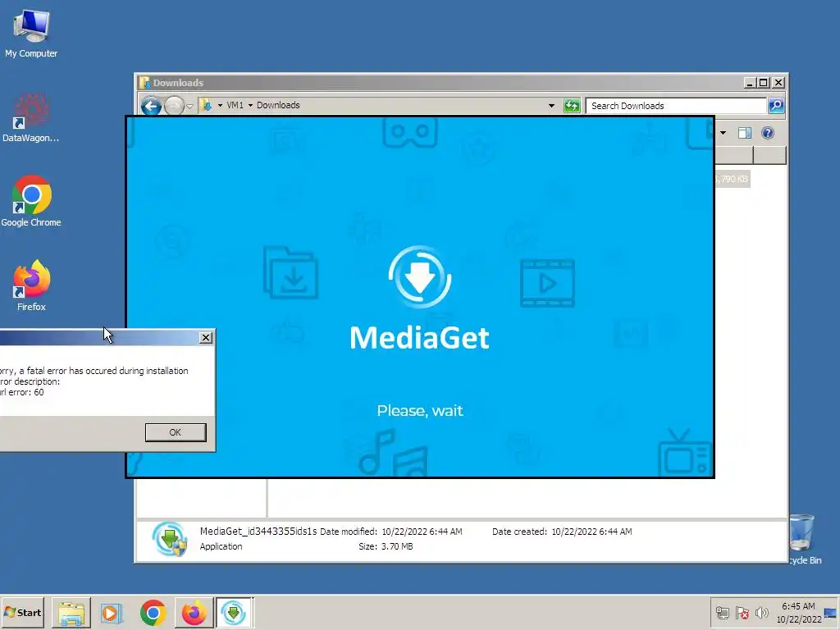Open Windows Media Player from taskbar
Image resolution: width=840 pixels, height=630 pixels.
click(x=112, y=613)
